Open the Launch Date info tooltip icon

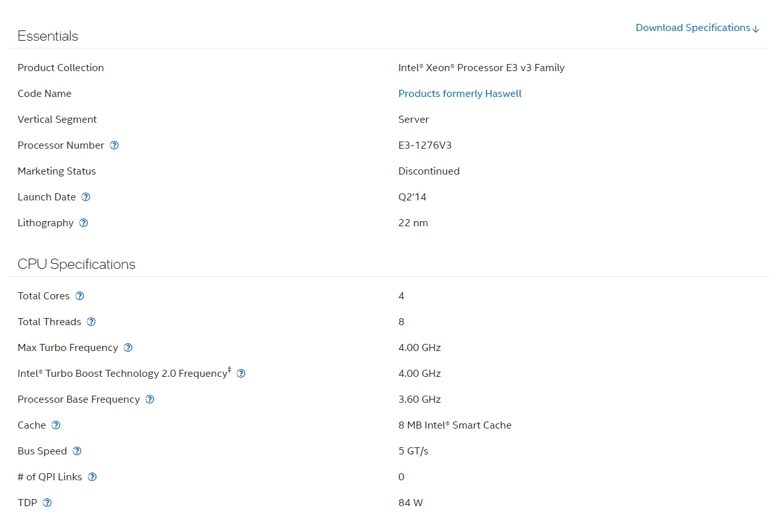click(86, 197)
